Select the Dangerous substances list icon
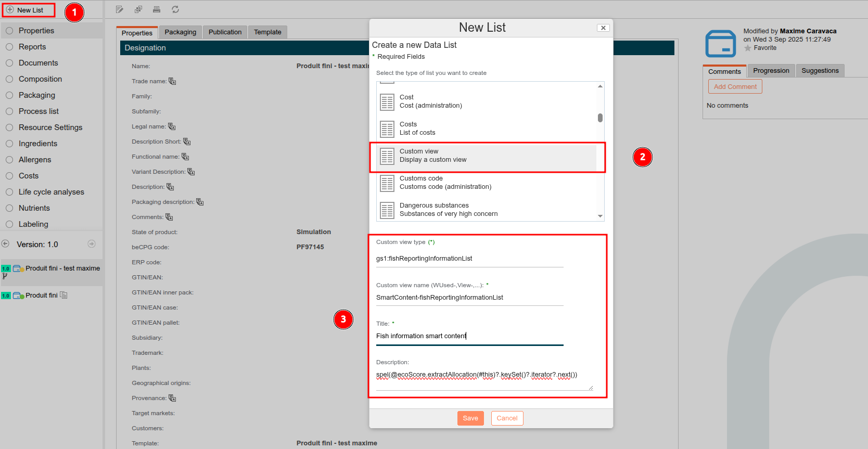The height and width of the screenshot is (449, 868). (x=387, y=210)
